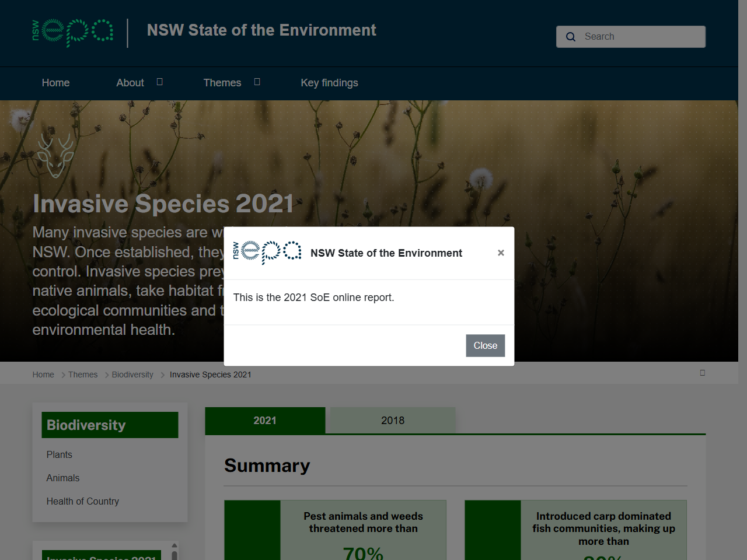Select the 2021 report tab
The image size is (747, 560).
pos(264,420)
